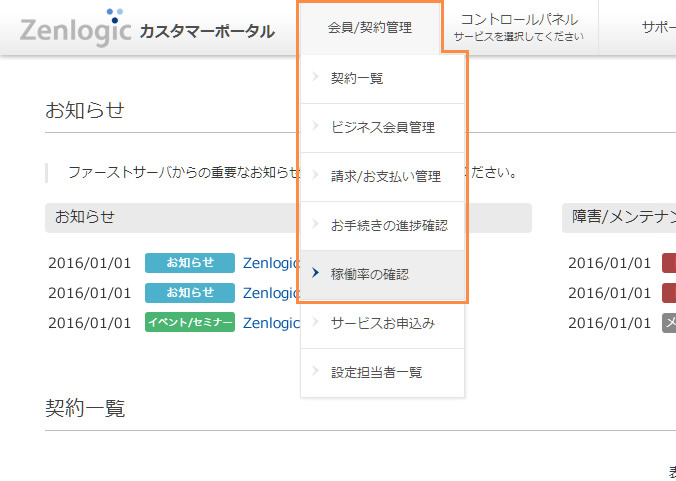Click 稼働率の確認 menu item
Screen dimensions: 676x481
(369, 274)
